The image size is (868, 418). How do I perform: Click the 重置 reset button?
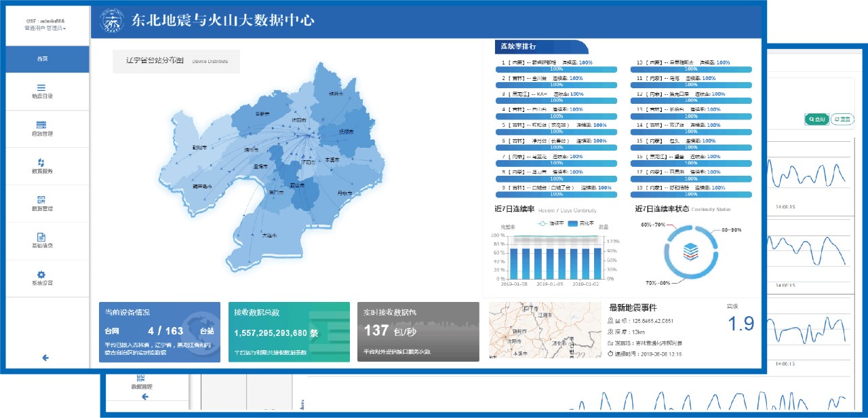[x=842, y=119]
